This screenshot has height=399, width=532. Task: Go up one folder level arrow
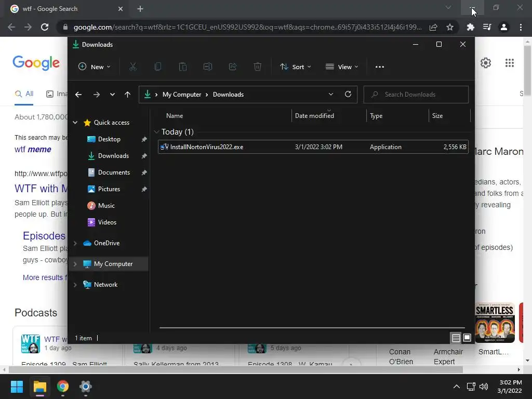click(128, 95)
